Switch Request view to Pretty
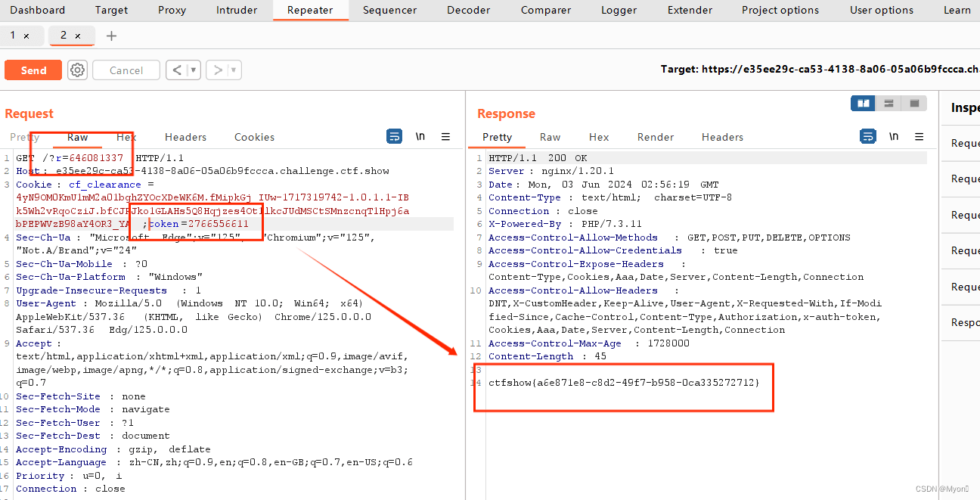980x500 pixels. [25, 137]
